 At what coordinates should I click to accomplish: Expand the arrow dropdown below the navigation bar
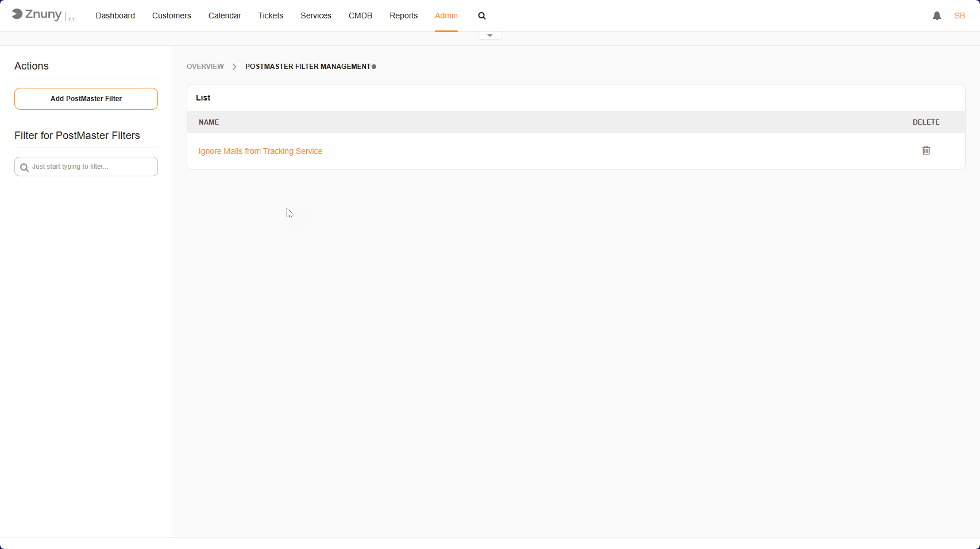(x=489, y=35)
